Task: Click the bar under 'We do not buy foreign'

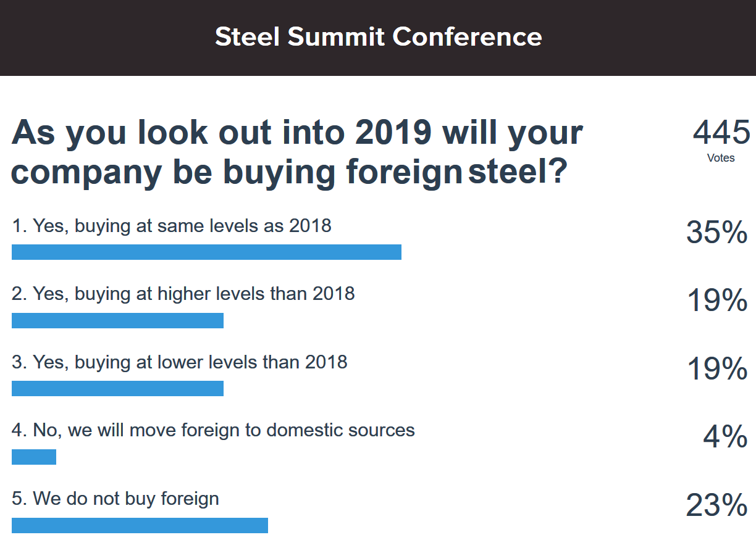Action: (x=140, y=525)
